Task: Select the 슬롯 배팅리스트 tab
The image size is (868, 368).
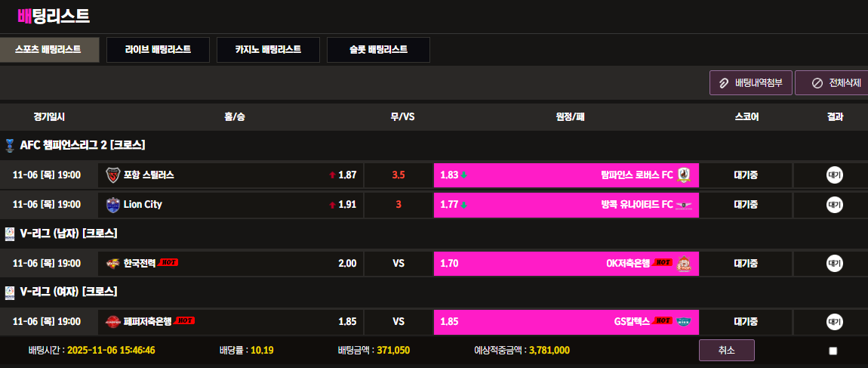Action: pyautogui.click(x=378, y=50)
